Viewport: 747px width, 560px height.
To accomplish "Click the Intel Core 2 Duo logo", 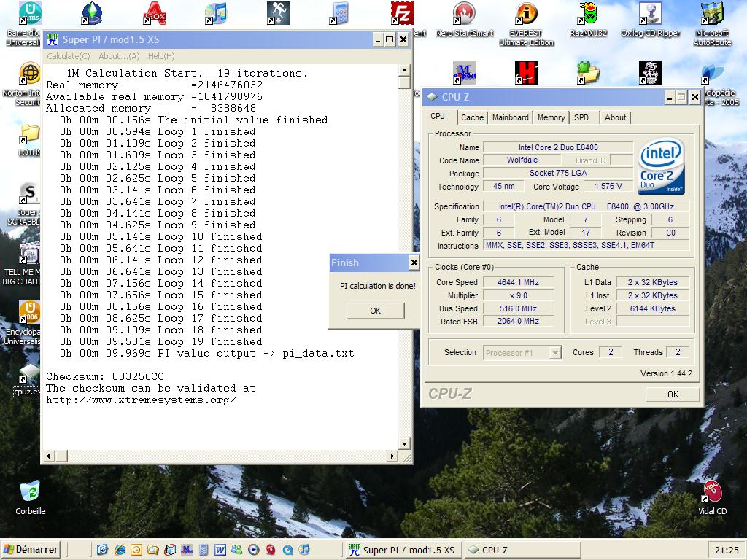I will [x=661, y=167].
